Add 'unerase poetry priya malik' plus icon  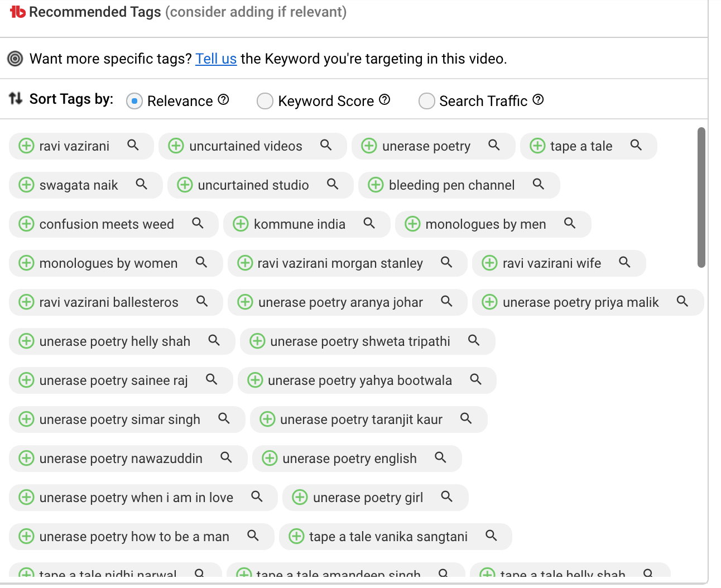(489, 302)
